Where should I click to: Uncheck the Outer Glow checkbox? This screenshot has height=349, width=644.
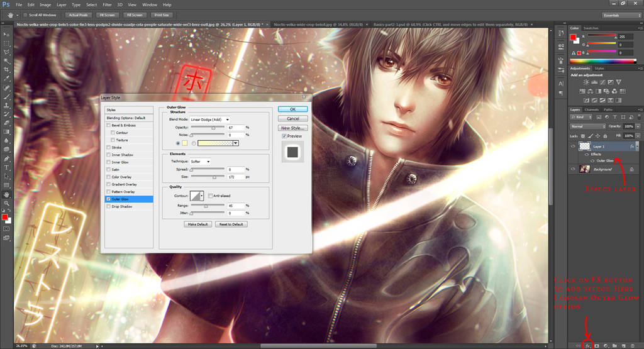coord(108,199)
